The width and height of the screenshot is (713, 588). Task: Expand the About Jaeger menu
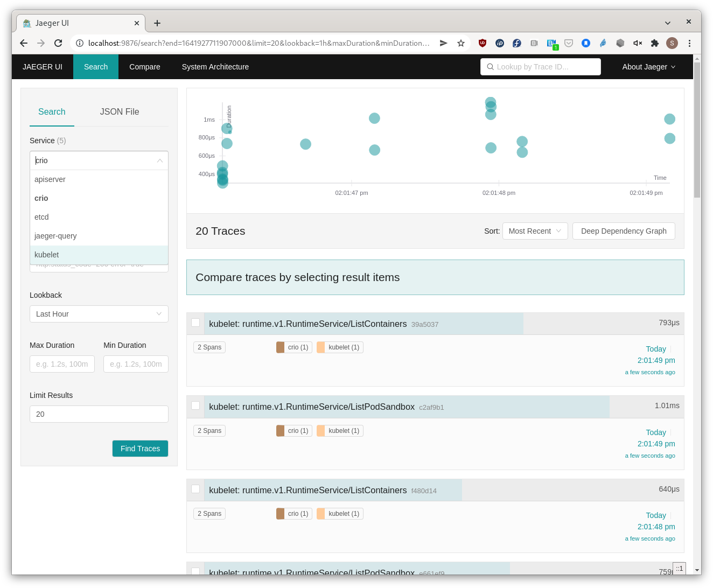pyautogui.click(x=648, y=67)
